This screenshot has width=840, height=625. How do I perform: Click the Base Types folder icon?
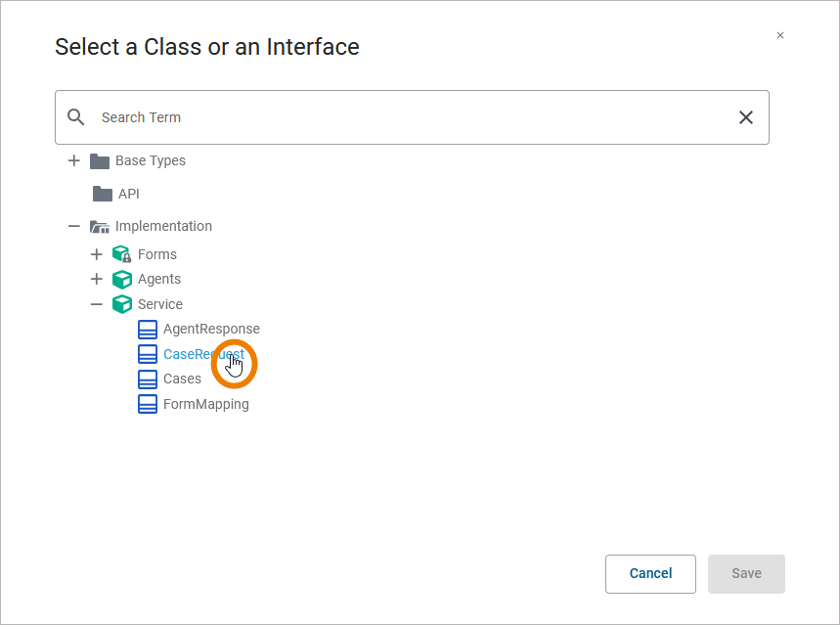(100, 160)
